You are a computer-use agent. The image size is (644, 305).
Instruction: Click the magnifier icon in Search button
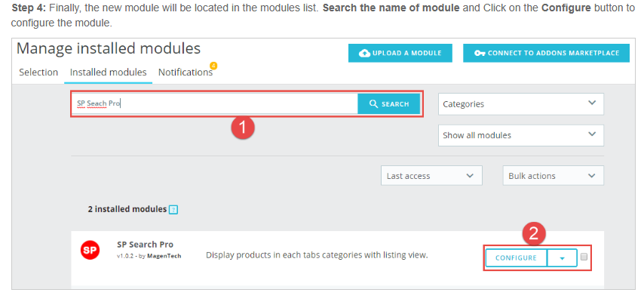(x=373, y=104)
